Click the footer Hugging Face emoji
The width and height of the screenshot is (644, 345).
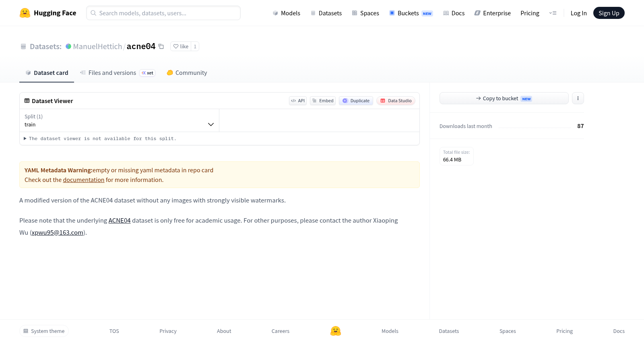[336, 331]
